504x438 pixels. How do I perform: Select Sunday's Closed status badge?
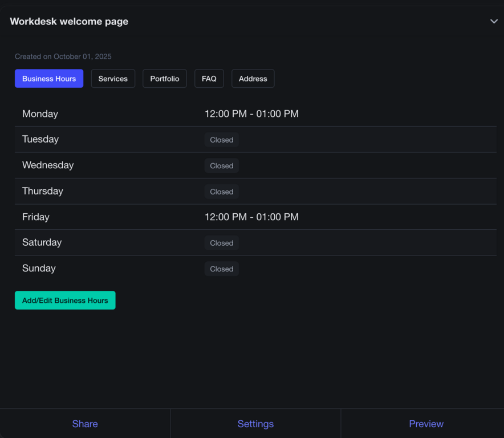[221, 269]
